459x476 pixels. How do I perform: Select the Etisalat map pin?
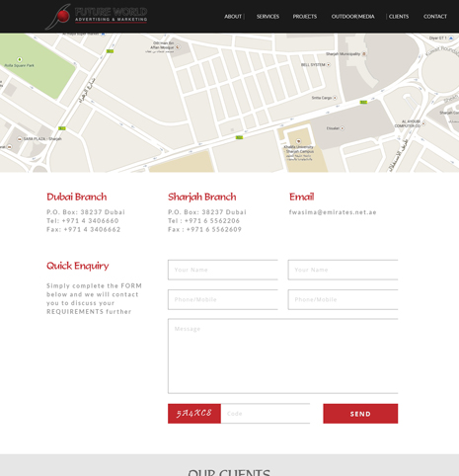tap(343, 128)
